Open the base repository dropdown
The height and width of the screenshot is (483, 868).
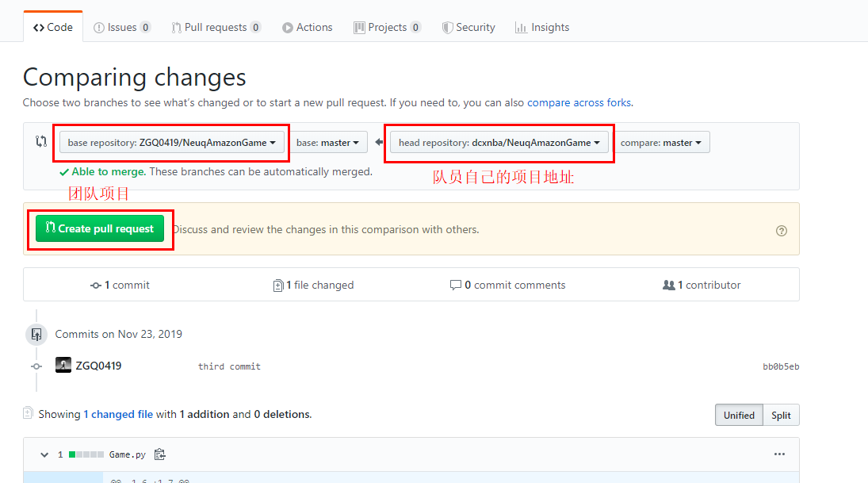[171, 142]
